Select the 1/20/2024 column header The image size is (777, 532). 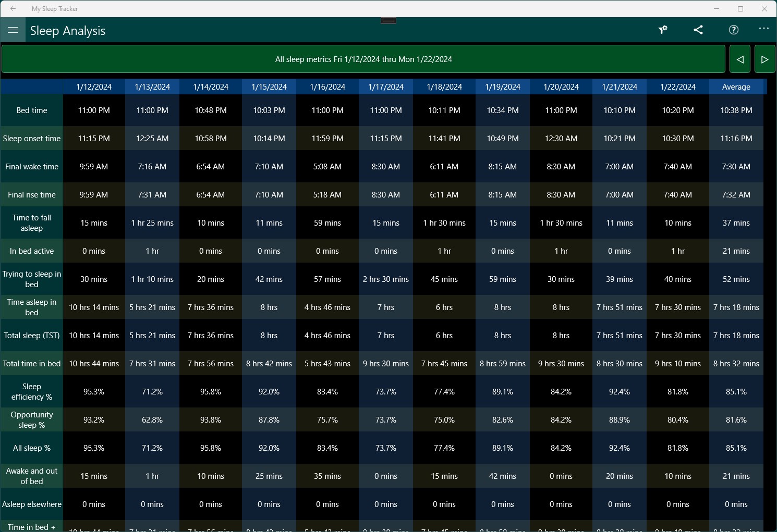tap(561, 87)
